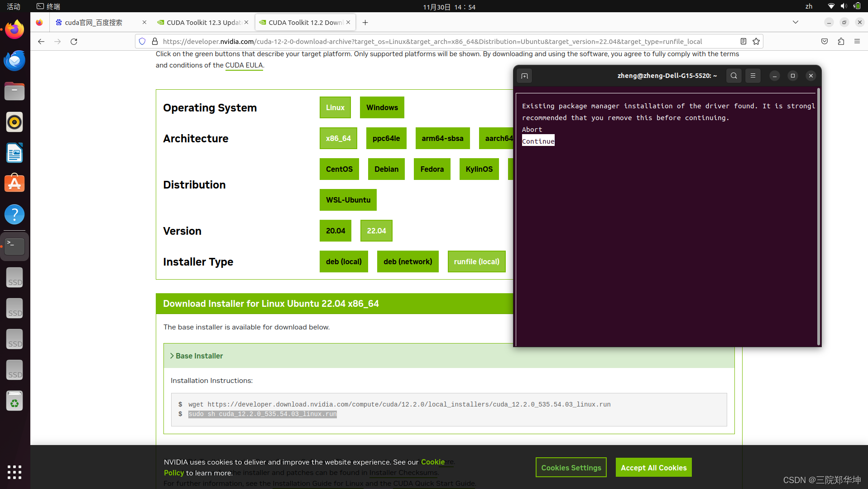Choose the arm64-sbsa architecture option
The image size is (868, 489).
click(442, 139)
